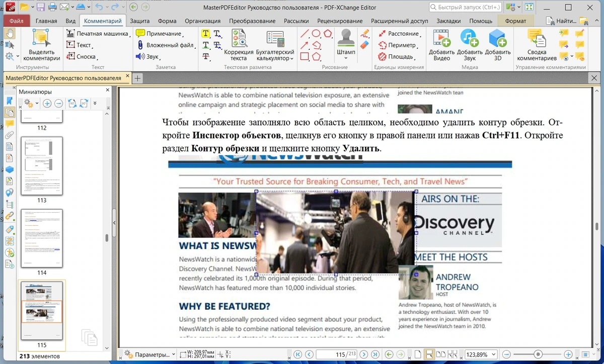Print via the printer icon

click(x=52, y=7)
